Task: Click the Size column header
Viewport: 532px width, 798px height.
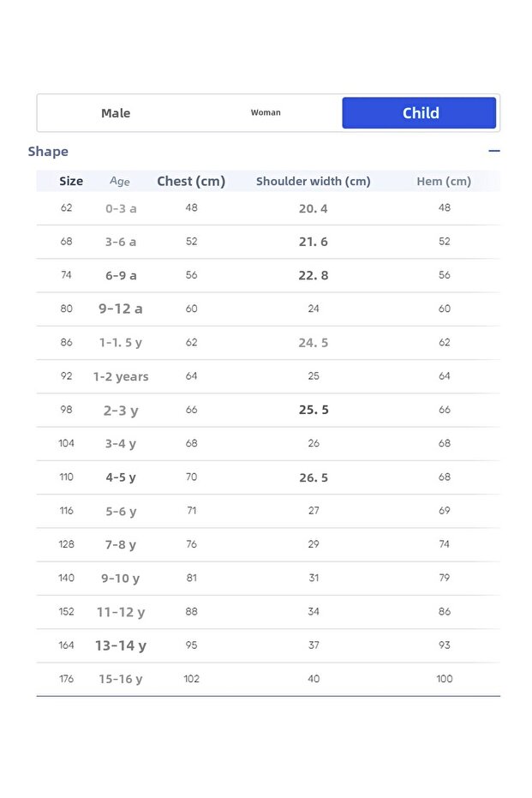Action: click(x=71, y=181)
